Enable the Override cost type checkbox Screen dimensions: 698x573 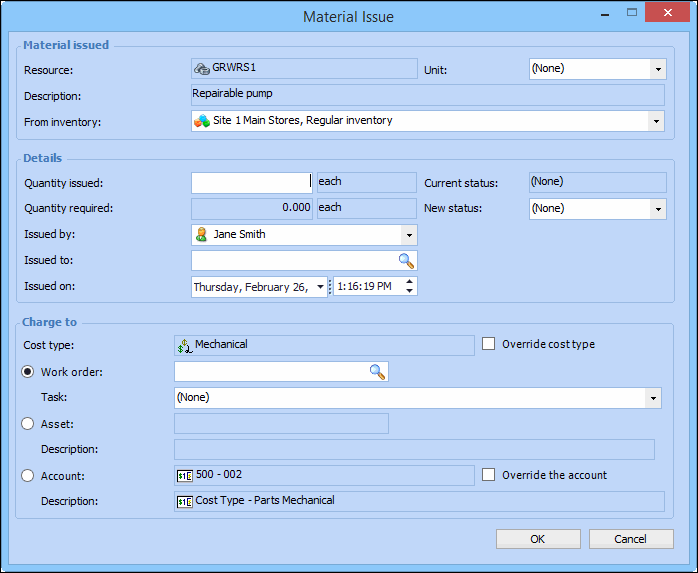click(x=488, y=344)
